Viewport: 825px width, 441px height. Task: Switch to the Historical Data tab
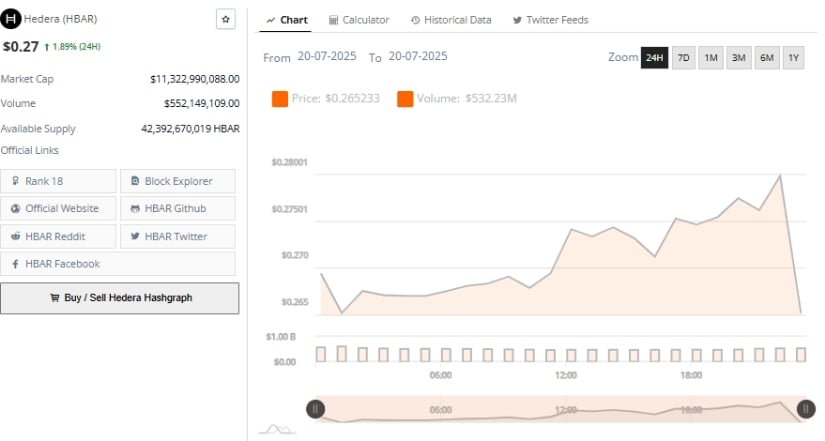tap(451, 20)
